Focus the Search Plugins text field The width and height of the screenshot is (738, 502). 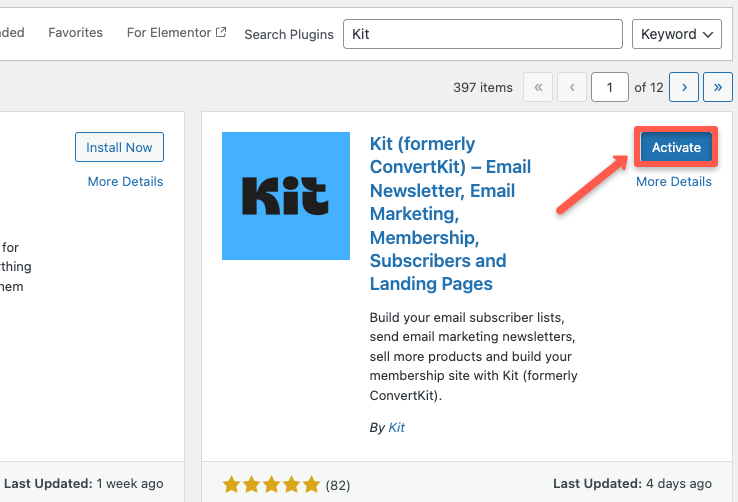[482, 34]
